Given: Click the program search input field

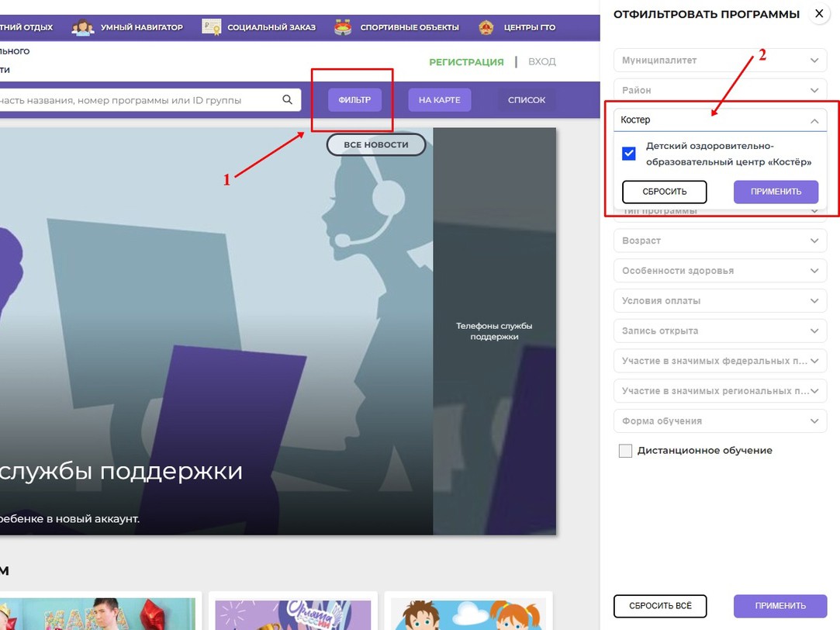Looking at the screenshot, I should [140, 99].
